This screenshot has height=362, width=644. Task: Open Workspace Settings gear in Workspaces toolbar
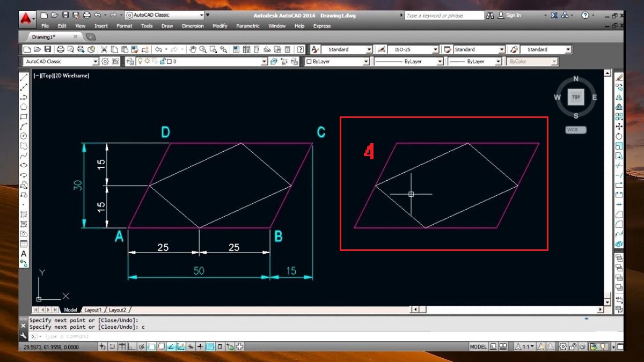click(x=105, y=62)
